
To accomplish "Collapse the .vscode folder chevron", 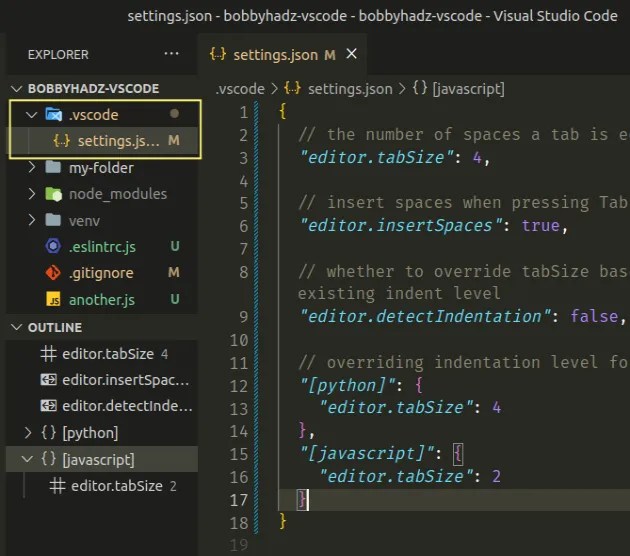I will 31,115.
